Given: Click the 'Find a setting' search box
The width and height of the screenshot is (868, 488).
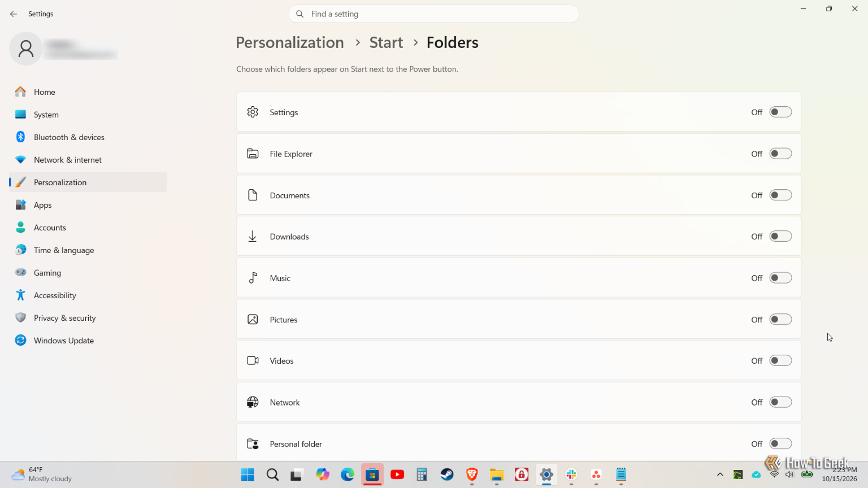Looking at the screenshot, I should pos(433,14).
